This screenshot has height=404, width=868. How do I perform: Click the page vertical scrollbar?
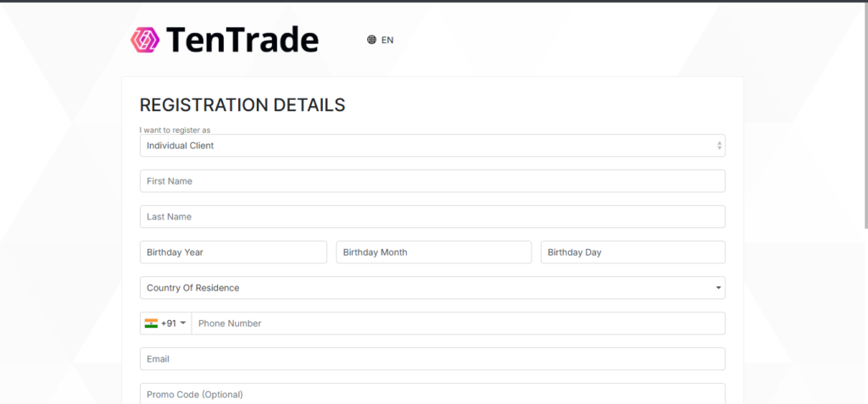[865, 116]
